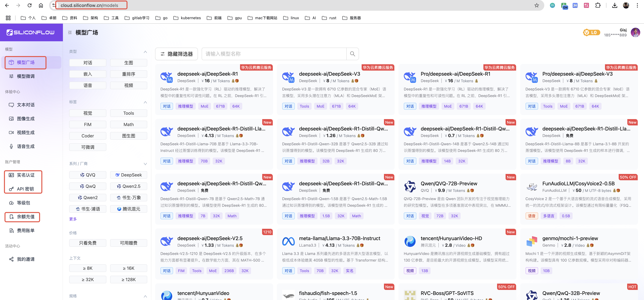644x300 pixels.
Task: Bookmark the page with the star icon
Action: click(537, 5)
